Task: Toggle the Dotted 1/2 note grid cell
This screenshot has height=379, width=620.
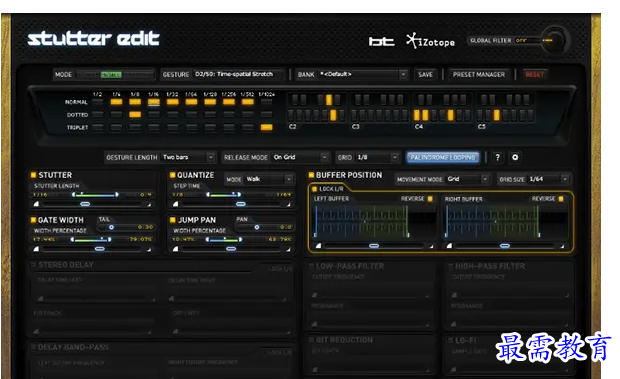Action: coord(98,115)
